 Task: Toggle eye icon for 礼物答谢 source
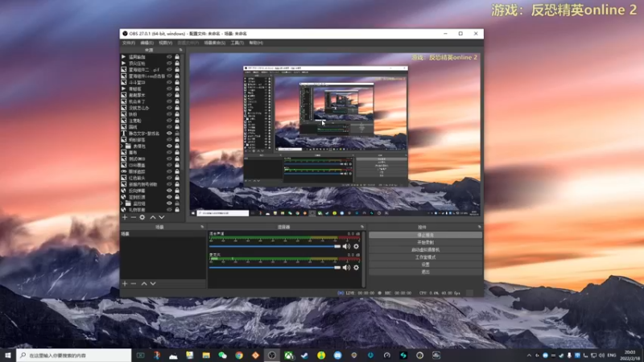[169, 210]
